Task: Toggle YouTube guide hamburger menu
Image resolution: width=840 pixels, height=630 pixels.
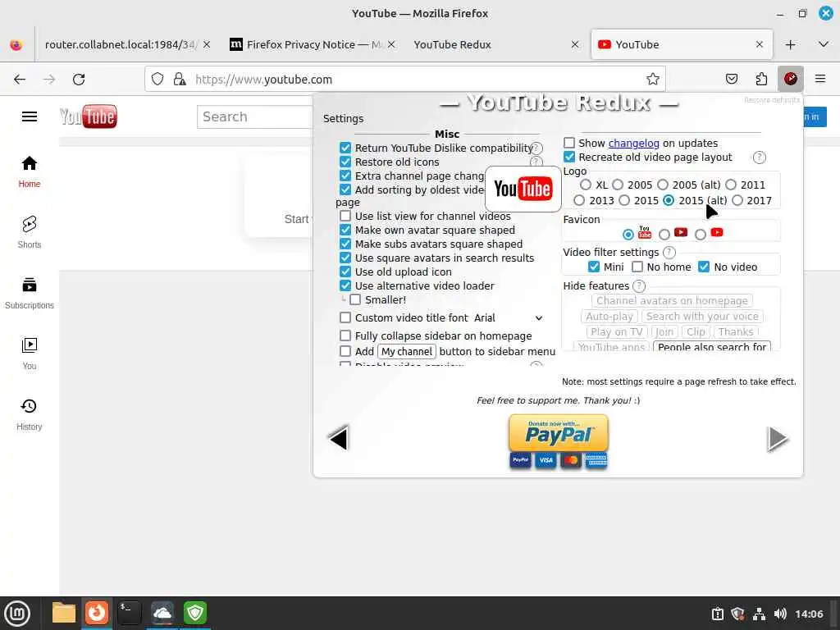Action: coord(30,116)
